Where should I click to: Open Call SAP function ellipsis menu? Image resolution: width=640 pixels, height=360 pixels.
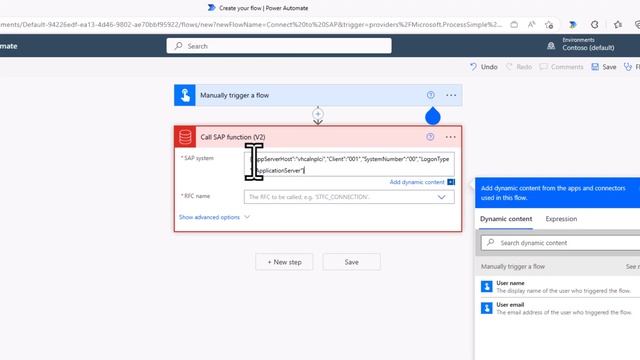click(450, 137)
